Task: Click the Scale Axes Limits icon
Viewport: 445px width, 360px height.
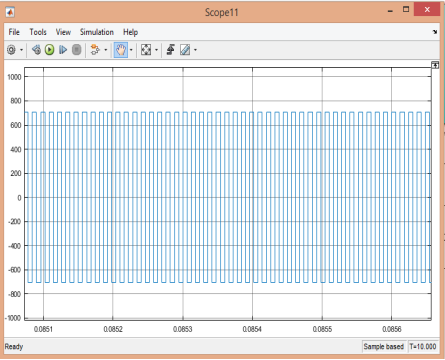Action: 146,50
